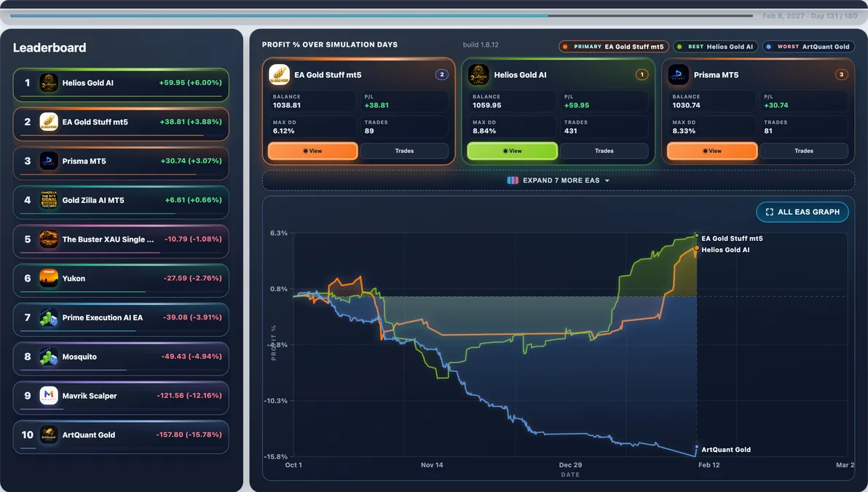Click The Buster XAU Single leaderboard icon
The width and height of the screenshot is (868, 492).
click(49, 239)
